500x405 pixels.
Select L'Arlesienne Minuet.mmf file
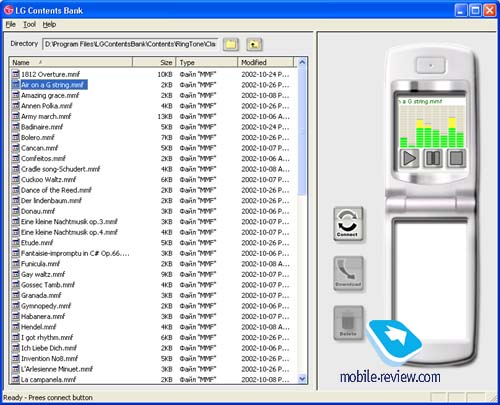point(57,369)
